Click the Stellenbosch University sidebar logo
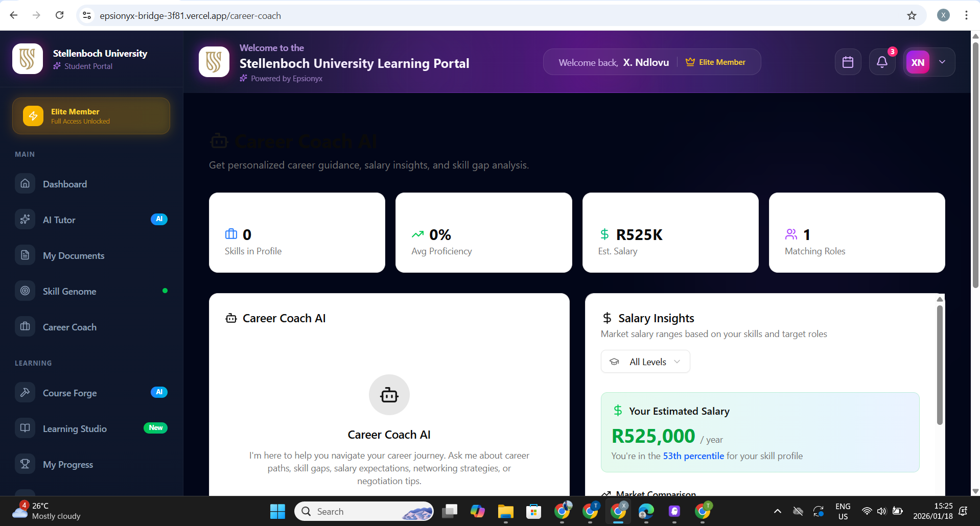980x526 pixels. 28,59
